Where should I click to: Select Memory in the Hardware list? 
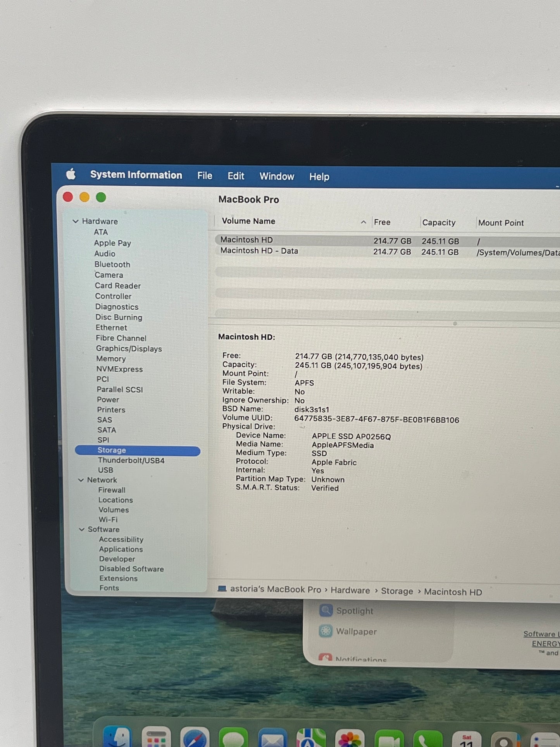[x=111, y=359]
